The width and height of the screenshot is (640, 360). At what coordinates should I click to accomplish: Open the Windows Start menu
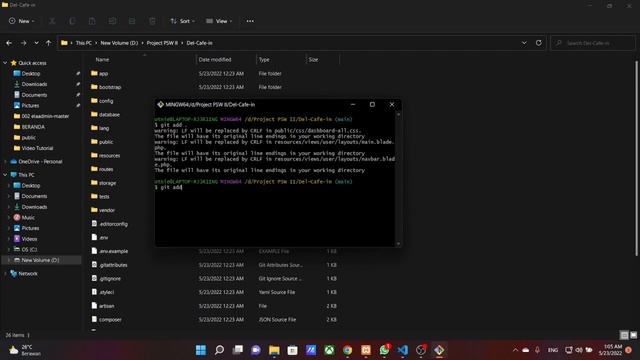(x=201, y=350)
